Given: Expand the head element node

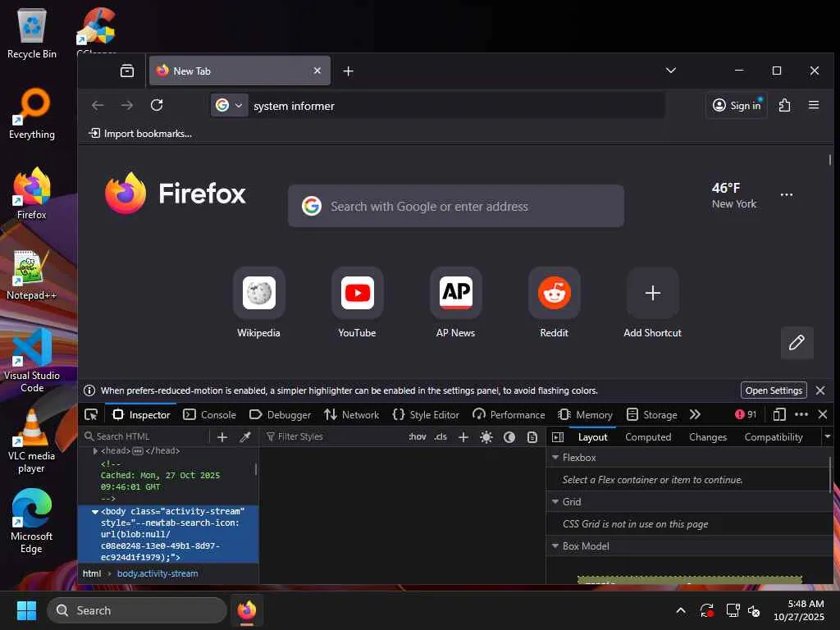Looking at the screenshot, I should click(95, 451).
